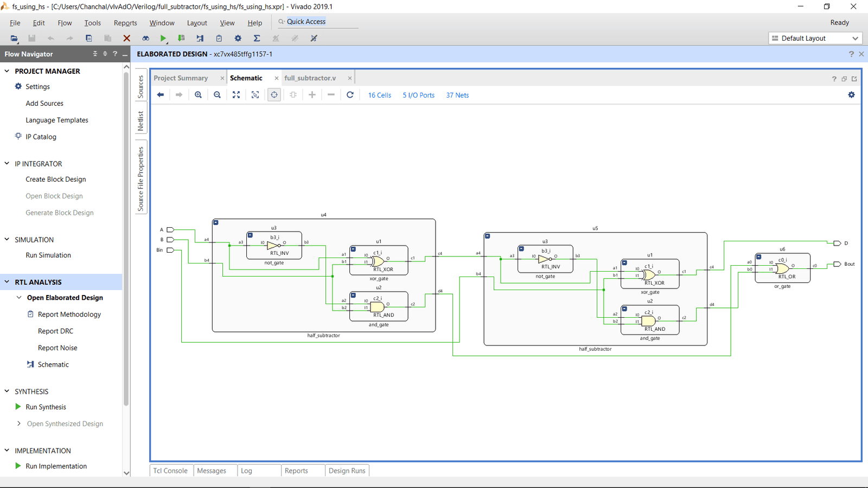Click Flow Navigator help question mark

click(x=114, y=54)
